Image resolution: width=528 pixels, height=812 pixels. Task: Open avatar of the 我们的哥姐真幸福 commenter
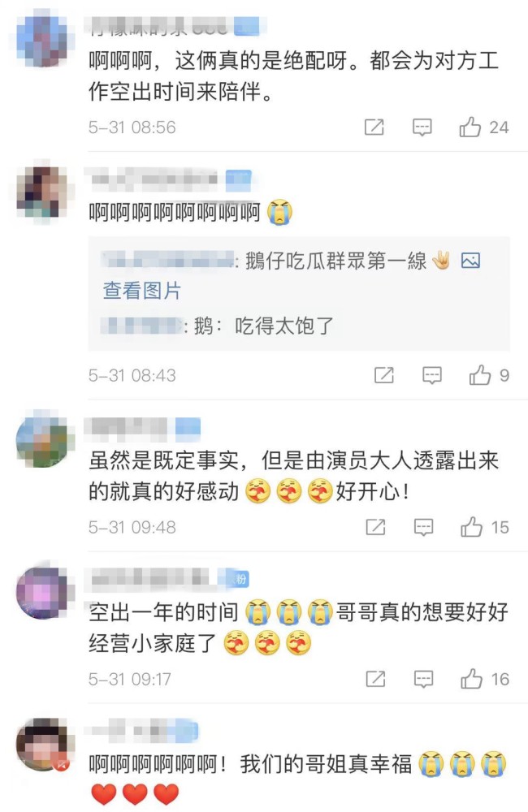click(x=43, y=744)
